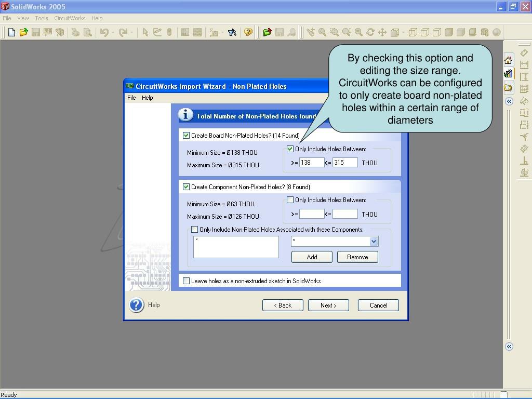Open the CircuitWorks menu

(x=70, y=18)
